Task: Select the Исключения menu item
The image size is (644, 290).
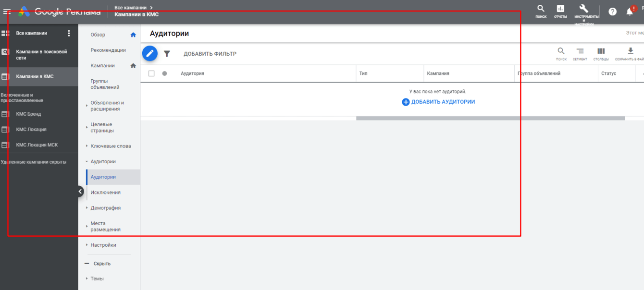Action: pyautogui.click(x=105, y=193)
